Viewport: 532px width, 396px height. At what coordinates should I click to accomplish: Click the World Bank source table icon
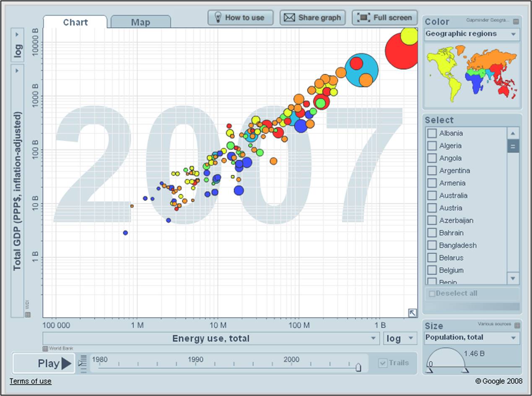tap(46, 349)
